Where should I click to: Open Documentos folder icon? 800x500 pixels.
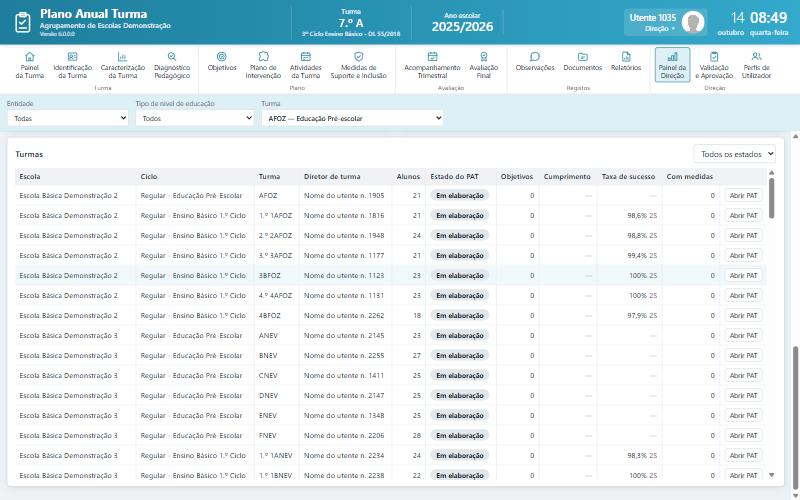coord(583,57)
